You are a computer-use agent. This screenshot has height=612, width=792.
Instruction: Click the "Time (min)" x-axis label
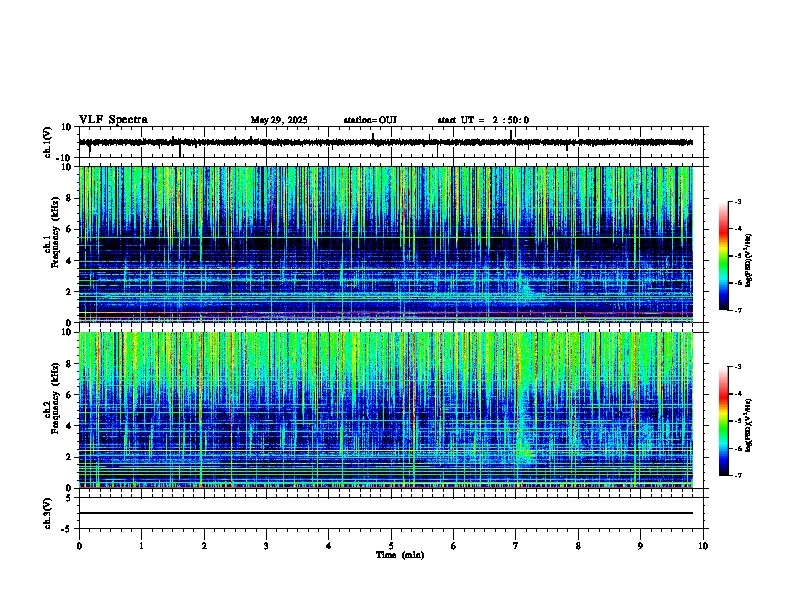click(400, 555)
